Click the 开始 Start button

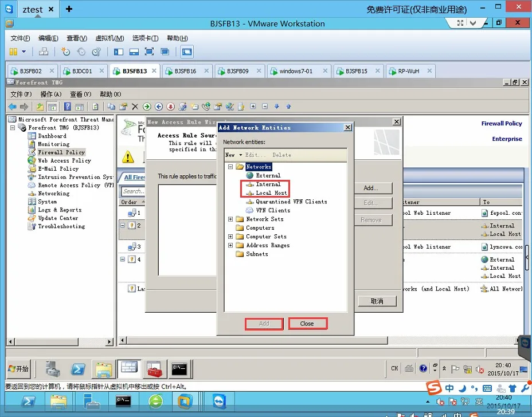point(19,369)
